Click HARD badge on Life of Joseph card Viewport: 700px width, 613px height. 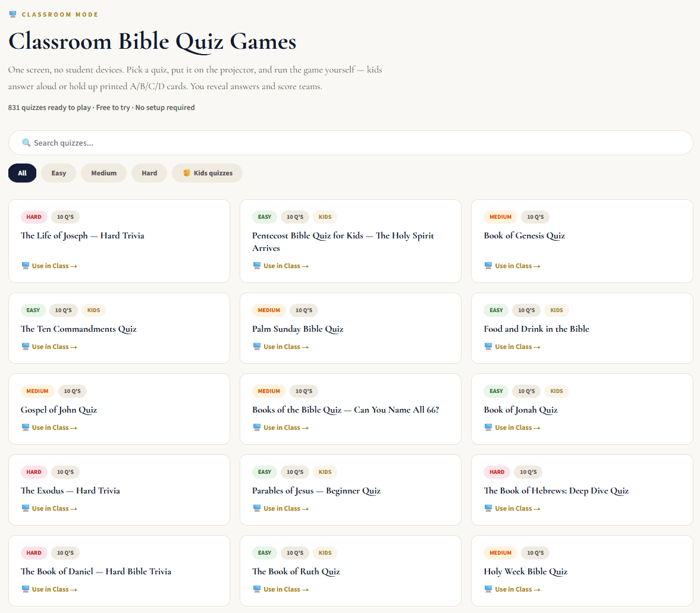coord(34,217)
